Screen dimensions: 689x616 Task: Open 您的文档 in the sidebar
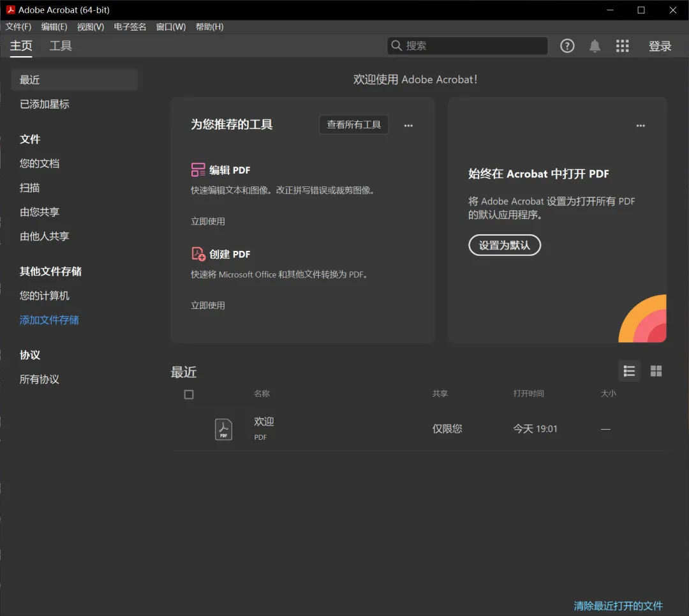pos(39,163)
